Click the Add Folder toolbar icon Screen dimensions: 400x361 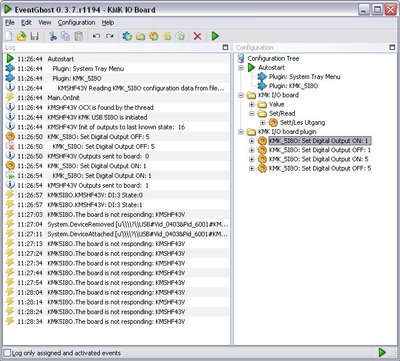140,36
